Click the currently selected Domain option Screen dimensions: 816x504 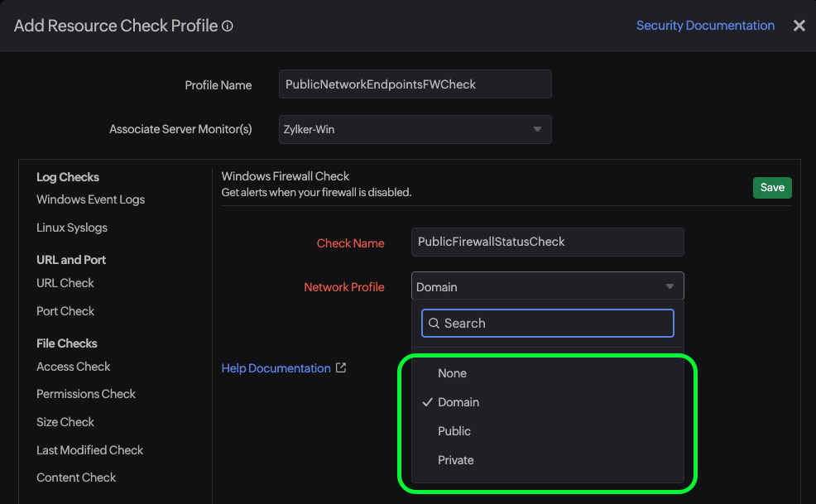[x=458, y=402]
